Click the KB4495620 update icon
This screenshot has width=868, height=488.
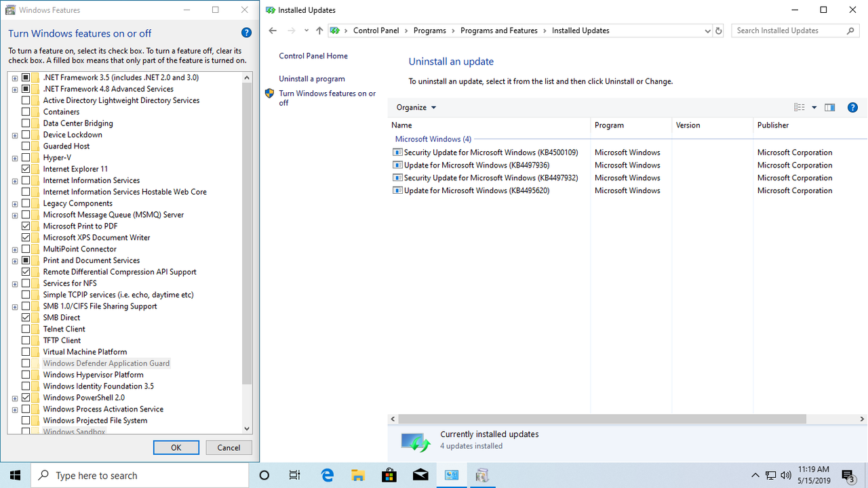tap(398, 190)
